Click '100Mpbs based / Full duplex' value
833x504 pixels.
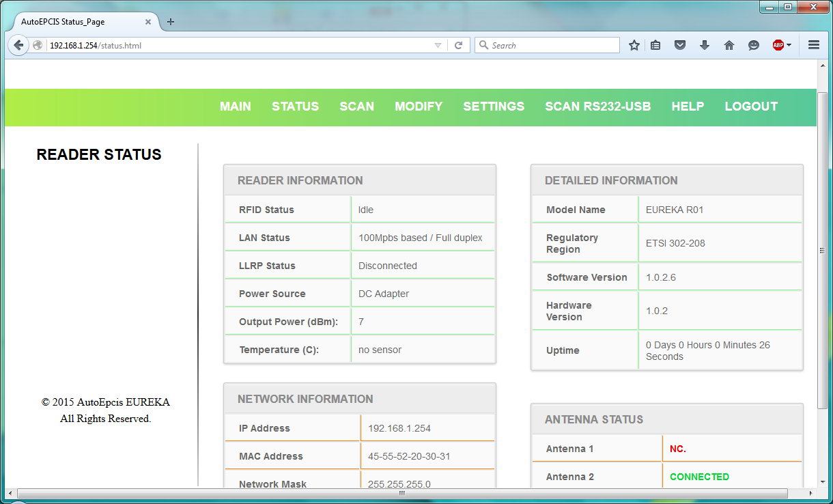(x=421, y=238)
